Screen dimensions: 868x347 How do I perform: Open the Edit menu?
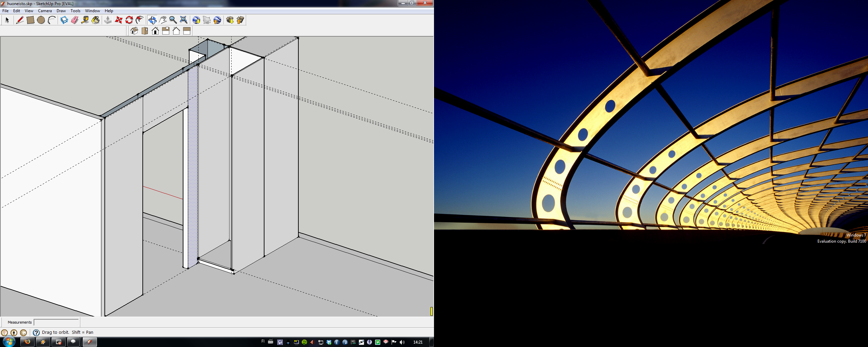point(17,11)
